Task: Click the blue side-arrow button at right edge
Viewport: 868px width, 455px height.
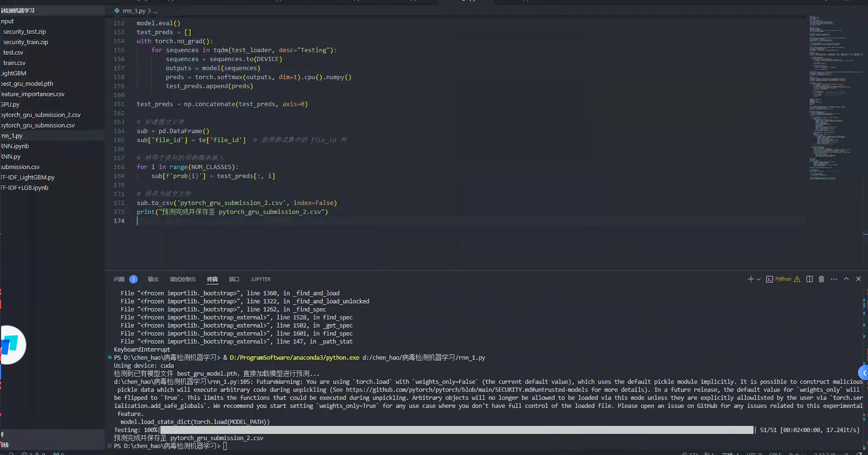Action: pyautogui.click(x=864, y=373)
